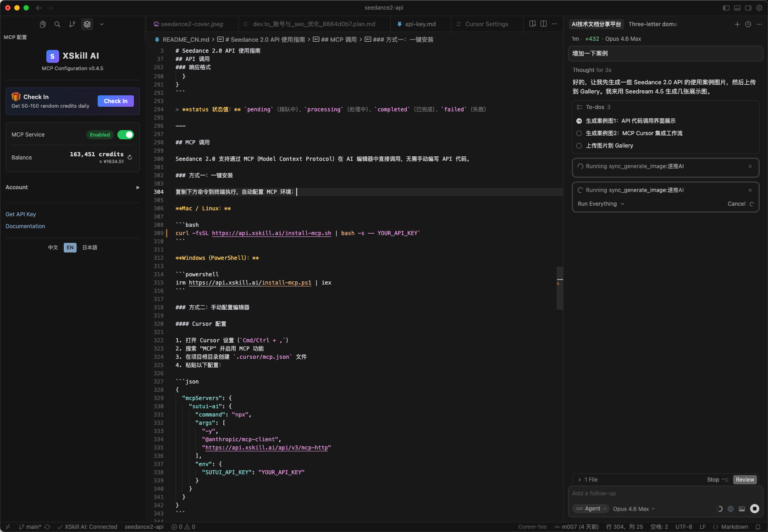Attach an image using the chat image icon
Viewport: 768px width, 532px height.
pyautogui.click(x=742, y=509)
